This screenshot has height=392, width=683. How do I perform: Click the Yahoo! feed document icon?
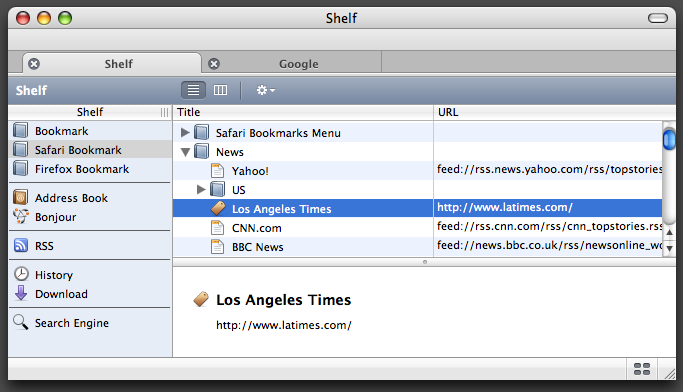pos(217,170)
